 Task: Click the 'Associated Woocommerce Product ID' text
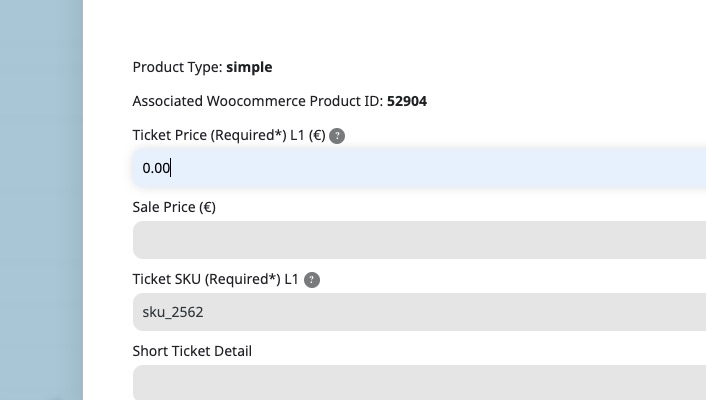coord(258,101)
